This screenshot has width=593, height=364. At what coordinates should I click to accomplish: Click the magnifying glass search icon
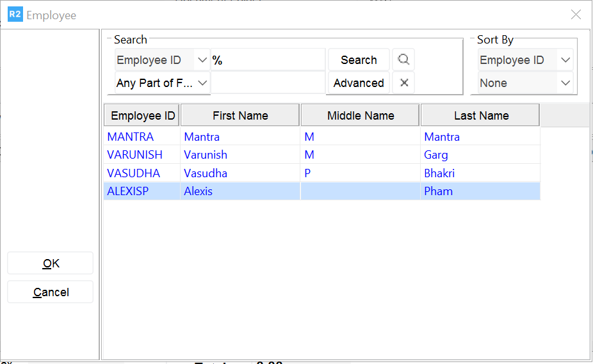pos(403,60)
